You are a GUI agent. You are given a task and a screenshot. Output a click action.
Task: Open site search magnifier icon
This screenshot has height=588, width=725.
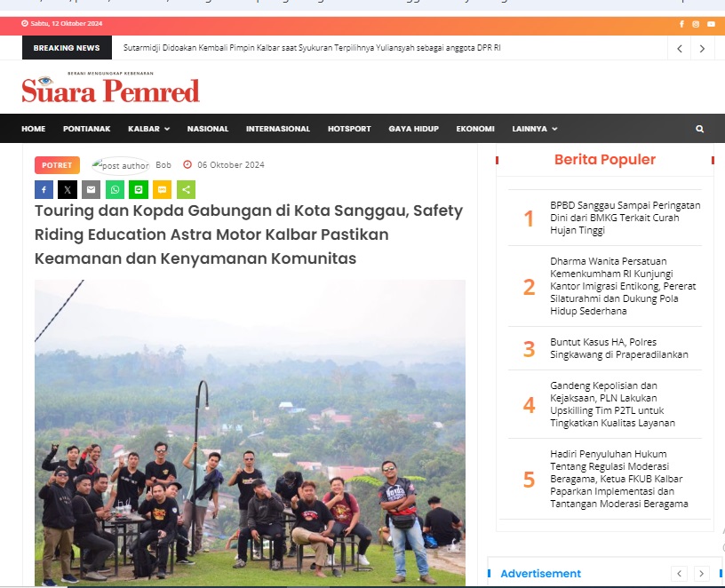click(699, 129)
